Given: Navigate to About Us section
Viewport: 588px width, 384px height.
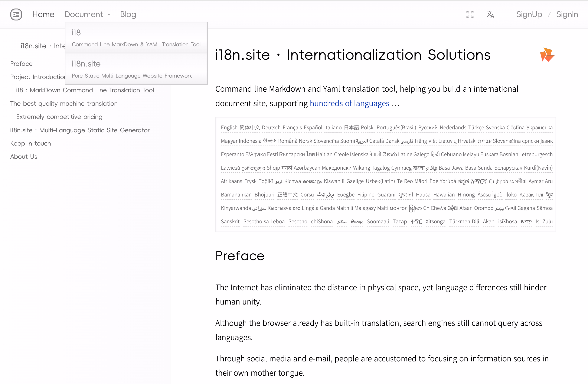Looking at the screenshot, I should coord(24,157).
